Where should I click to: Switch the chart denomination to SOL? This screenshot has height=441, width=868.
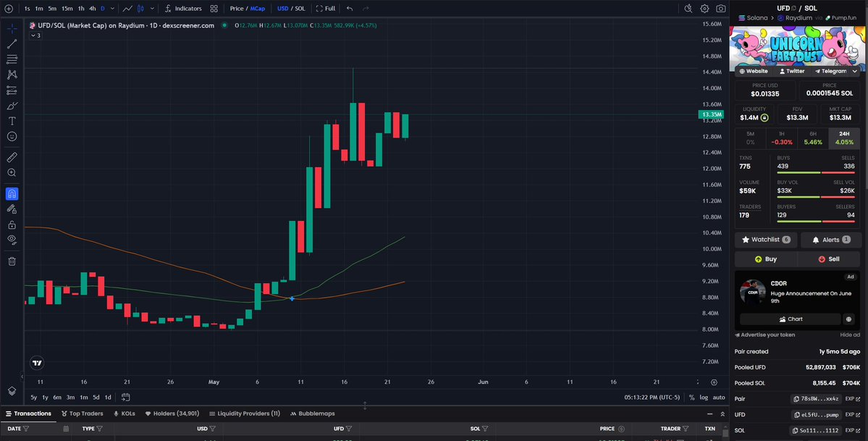point(300,8)
